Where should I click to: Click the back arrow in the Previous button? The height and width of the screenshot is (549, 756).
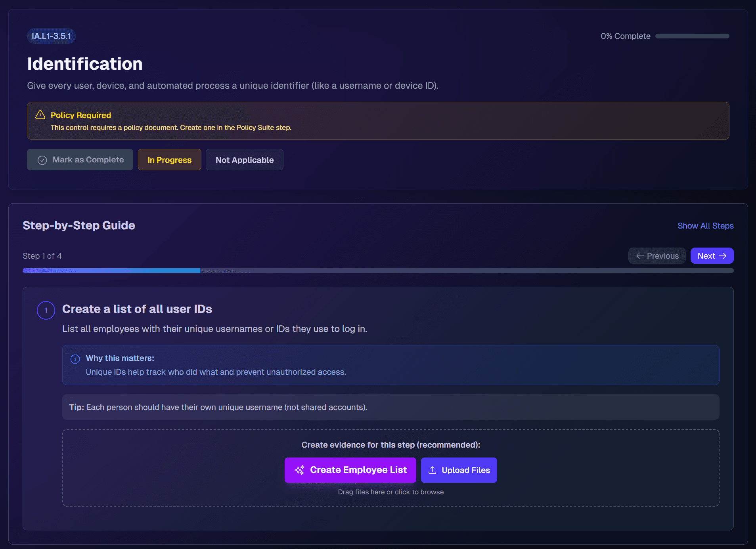639,255
